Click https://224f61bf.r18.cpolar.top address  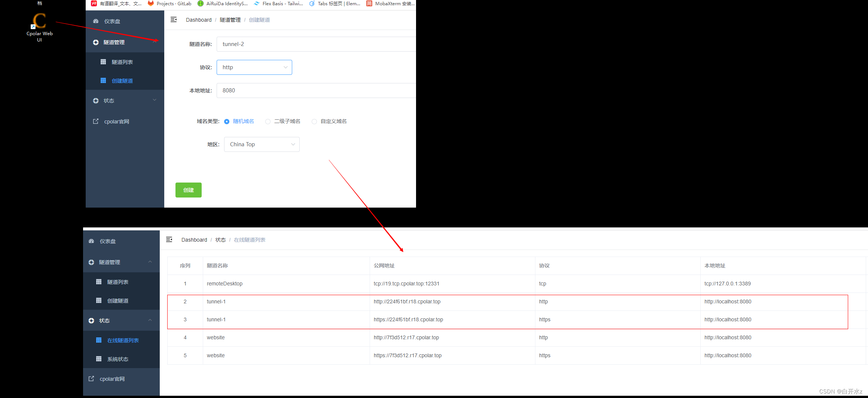(409, 319)
